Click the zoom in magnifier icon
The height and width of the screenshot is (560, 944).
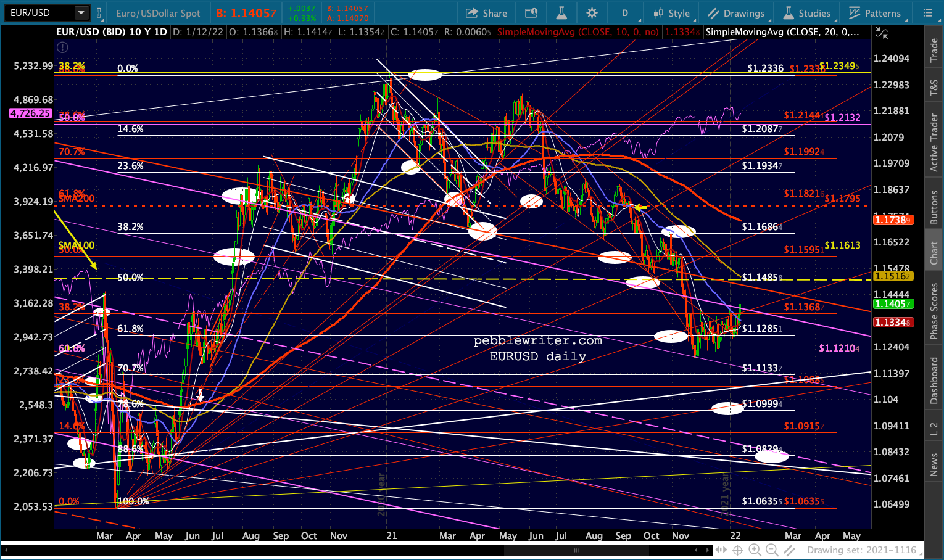click(755, 550)
